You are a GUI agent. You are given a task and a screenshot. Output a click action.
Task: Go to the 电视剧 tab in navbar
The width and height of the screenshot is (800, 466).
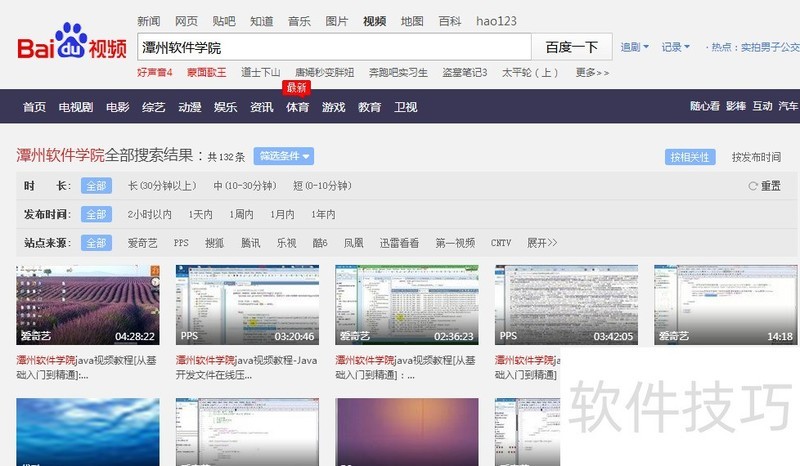76,107
